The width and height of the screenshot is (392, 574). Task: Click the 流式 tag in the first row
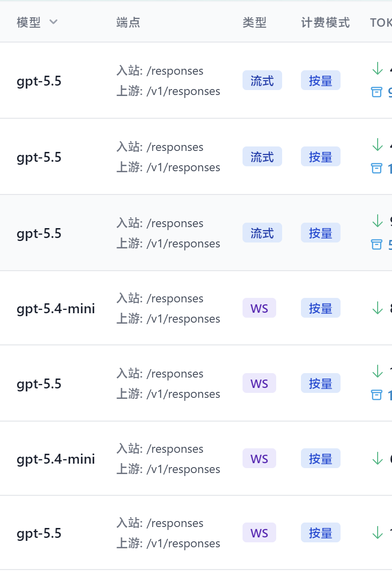pos(262,80)
